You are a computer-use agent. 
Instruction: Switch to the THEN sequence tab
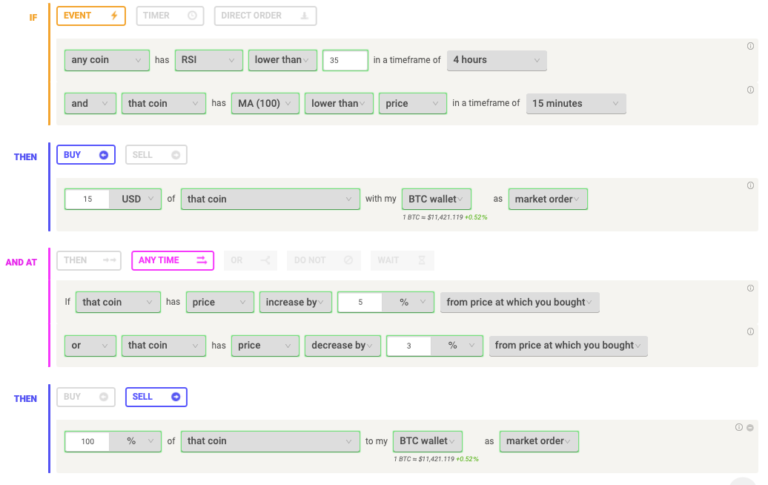point(89,260)
